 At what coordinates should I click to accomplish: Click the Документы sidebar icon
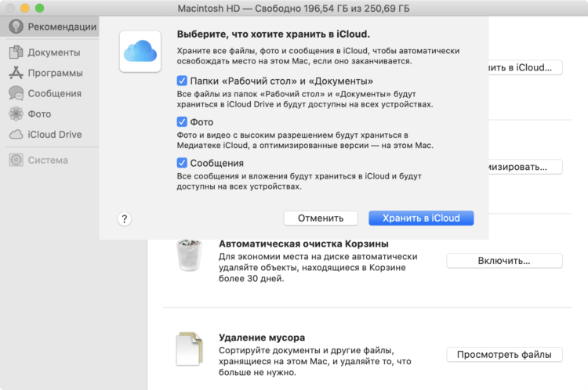[x=16, y=52]
